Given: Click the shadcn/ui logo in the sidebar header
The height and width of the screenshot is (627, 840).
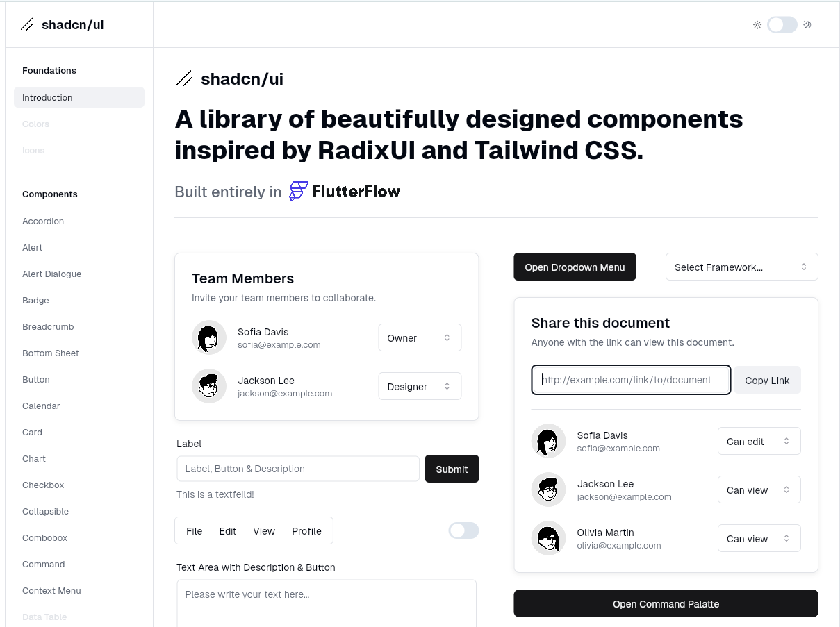Looking at the screenshot, I should pos(62,25).
